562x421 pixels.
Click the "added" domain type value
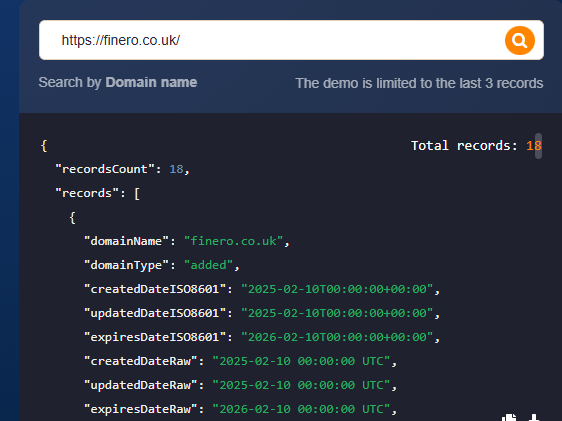(209, 265)
